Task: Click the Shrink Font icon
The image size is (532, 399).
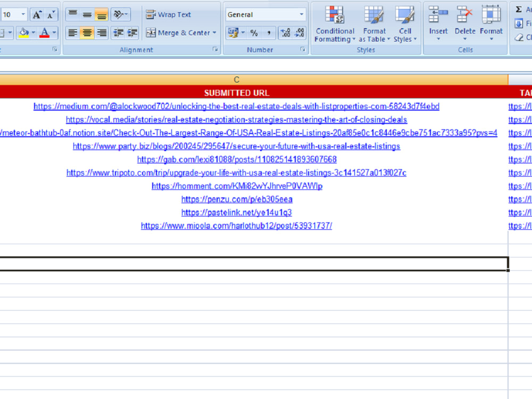Action: [x=51, y=14]
